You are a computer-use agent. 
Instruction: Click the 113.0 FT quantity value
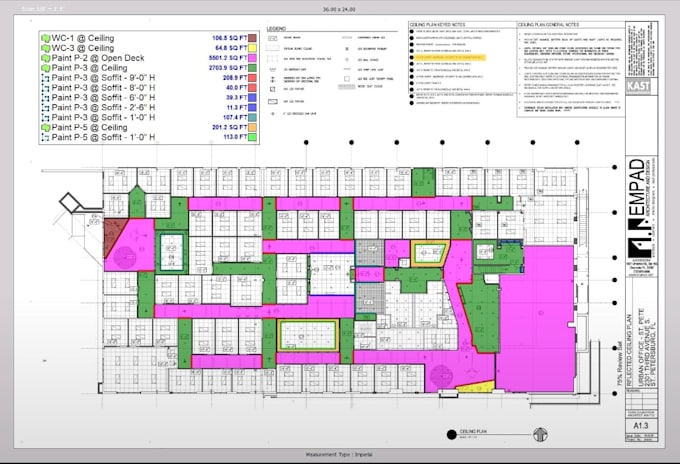click(x=235, y=137)
